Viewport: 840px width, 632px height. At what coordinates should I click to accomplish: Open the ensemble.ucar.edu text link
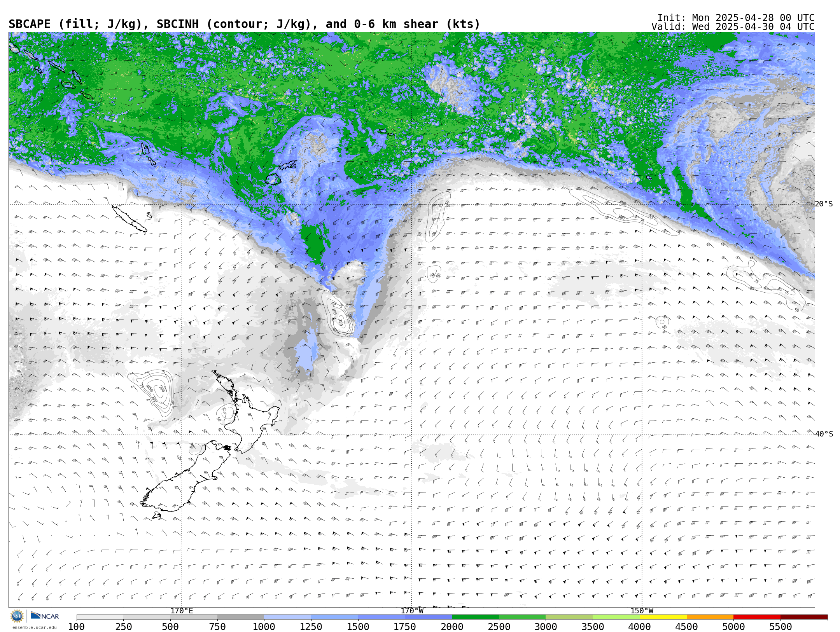click(34, 627)
